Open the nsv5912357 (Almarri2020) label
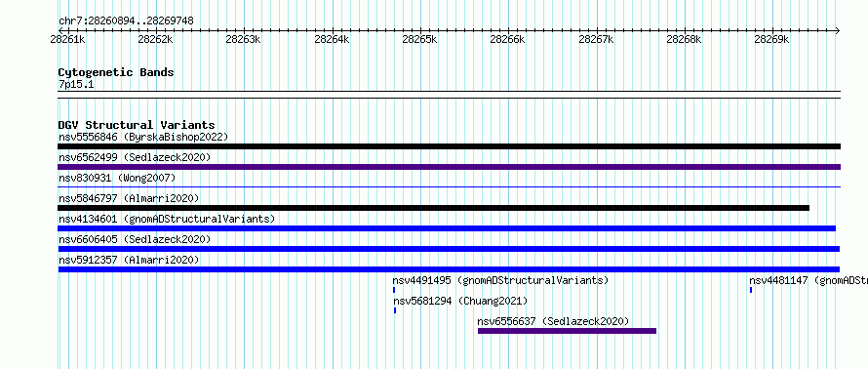The image size is (868, 369). [129, 260]
